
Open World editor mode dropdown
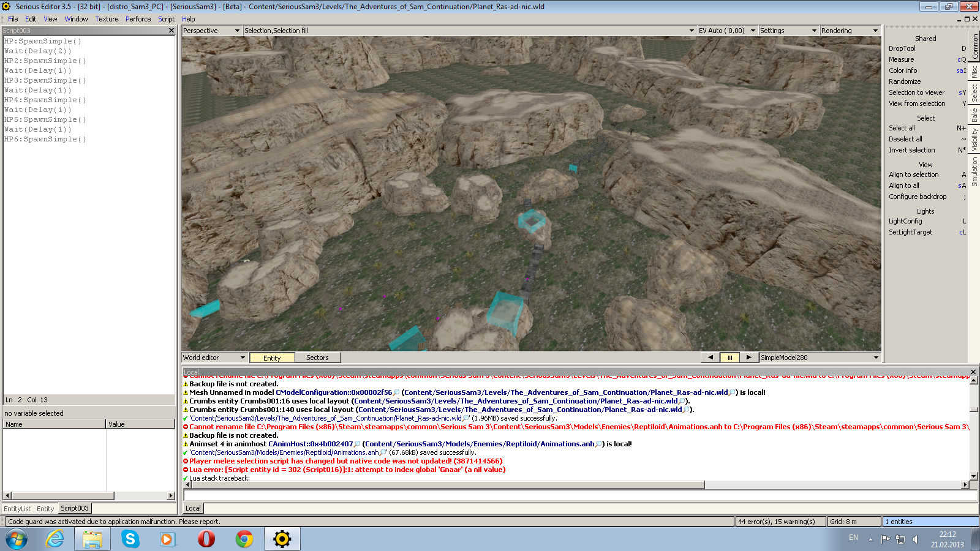pos(214,358)
